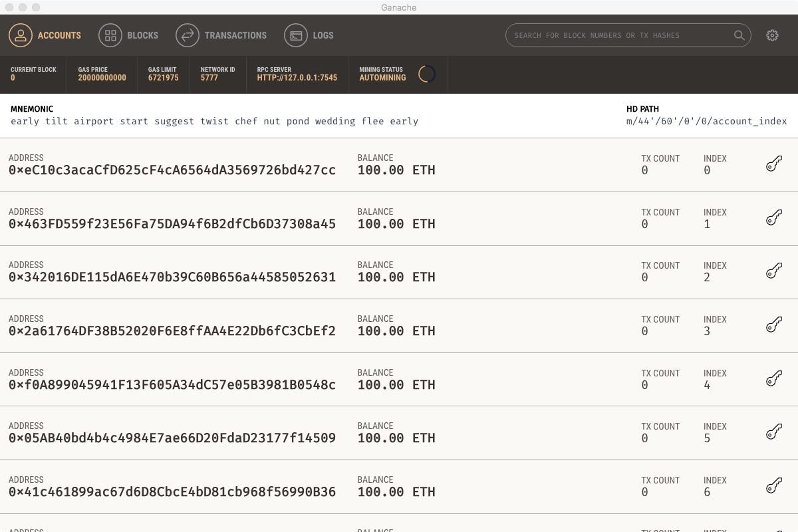Screen dimensions: 798x532
Task: Open key details for account index 4
Action: tap(773, 378)
